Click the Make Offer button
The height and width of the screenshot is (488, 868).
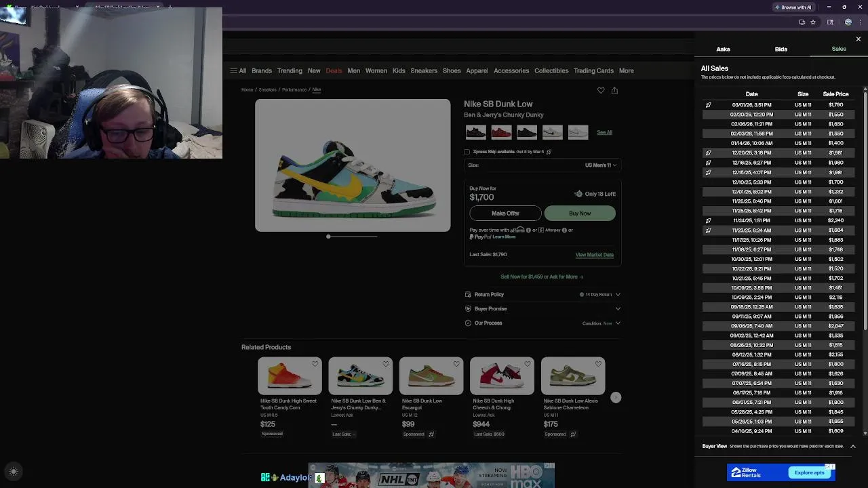505,213
